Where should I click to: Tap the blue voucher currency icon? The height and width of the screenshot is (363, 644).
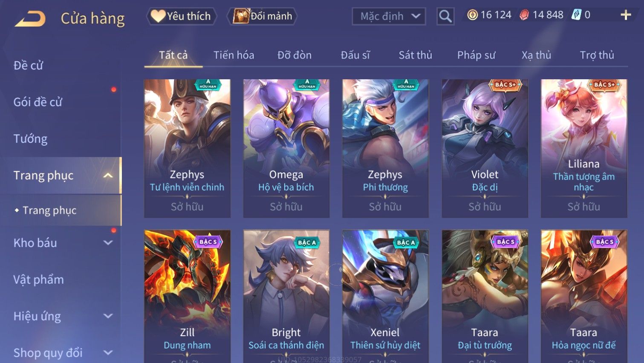(x=576, y=15)
